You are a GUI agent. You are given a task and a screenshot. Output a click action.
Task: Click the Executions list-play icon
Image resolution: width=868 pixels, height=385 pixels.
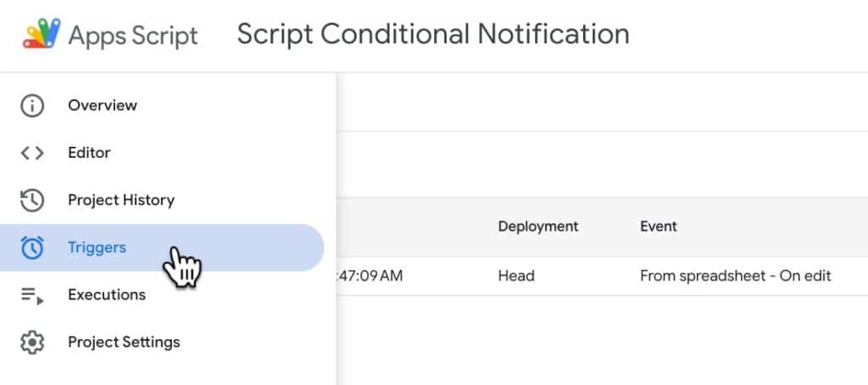[x=32, y=295]
